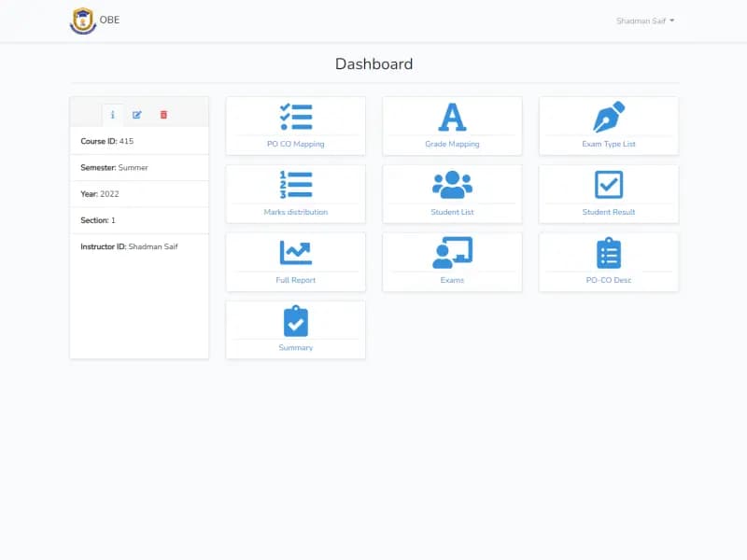Click the OBE university logo

point(83,21)
